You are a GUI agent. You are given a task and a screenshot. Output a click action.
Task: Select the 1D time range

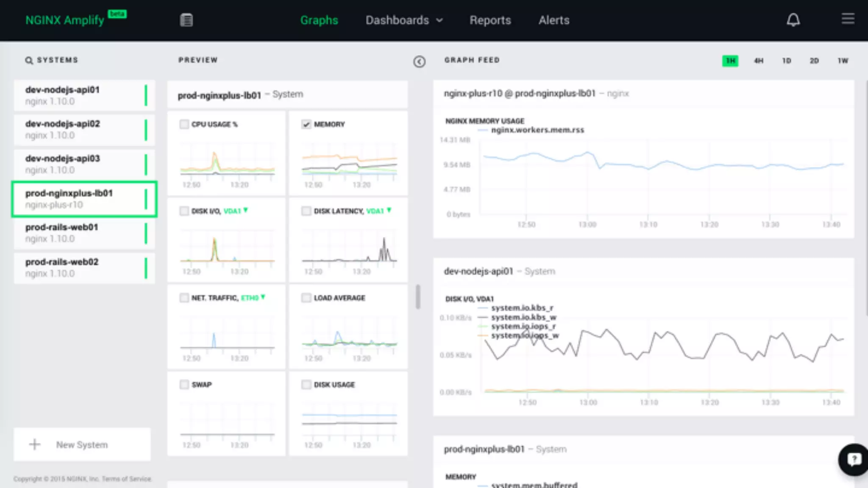[787, 61]
